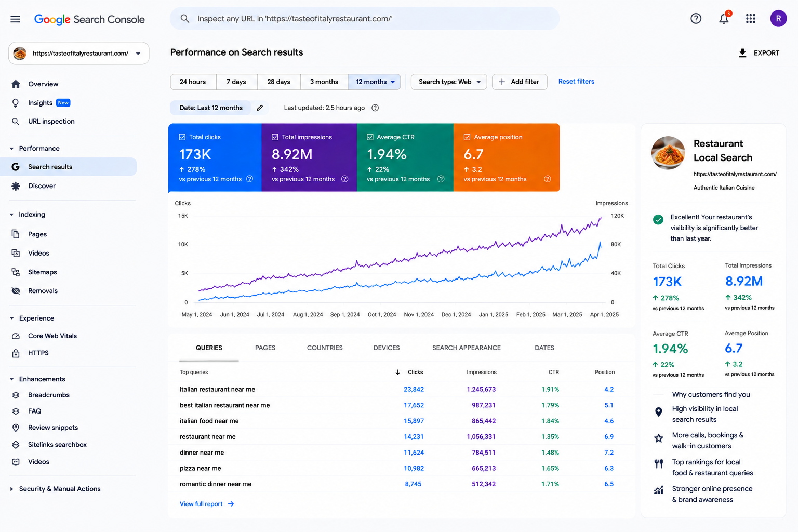Image resolution: width=798 pixels, height=532 pixels.
Task: Expand Security & Manual Actions
Action: pyautogui.click(x=11, y=489)
